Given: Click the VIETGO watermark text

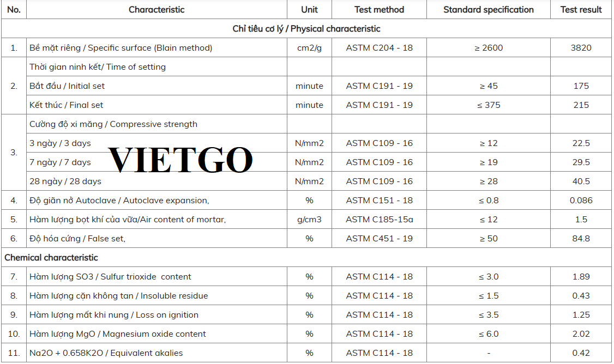Looking at the screenshot, I should pyautogui.click(x=180, y=160).
